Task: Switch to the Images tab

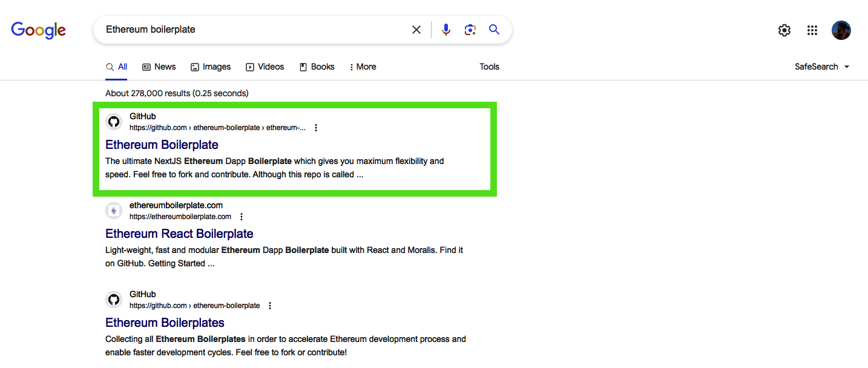Action: 211,67
